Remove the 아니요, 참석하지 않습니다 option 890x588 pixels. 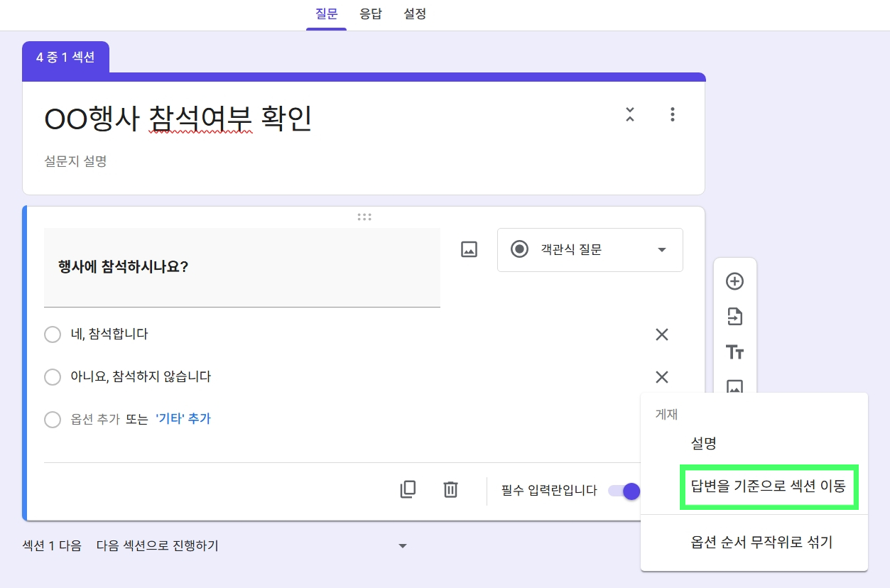click(662, 377)
